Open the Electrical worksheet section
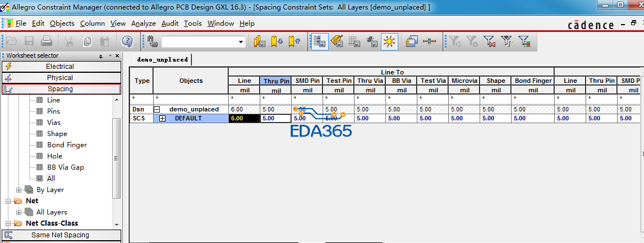The width and height of the screenshot is (644, 243). point(62,67)
